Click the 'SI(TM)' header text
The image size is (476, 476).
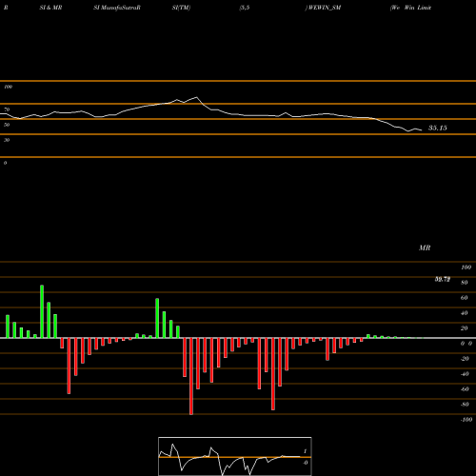pos(181,8)
